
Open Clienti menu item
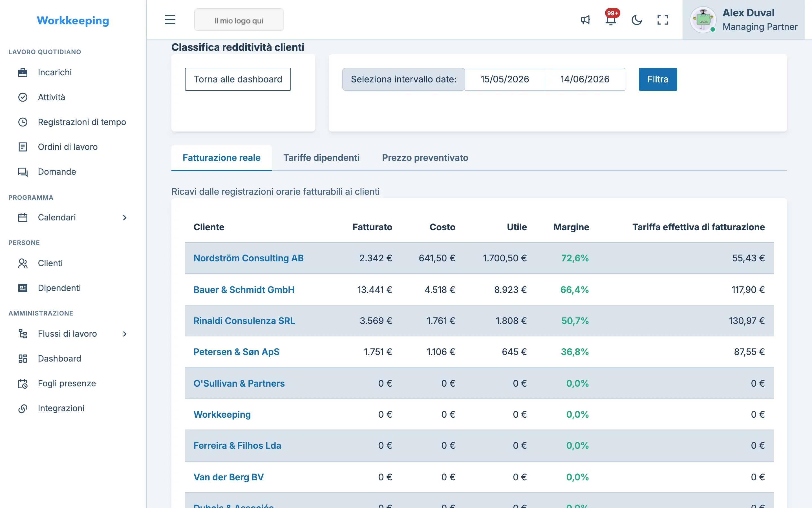[50, 263]
